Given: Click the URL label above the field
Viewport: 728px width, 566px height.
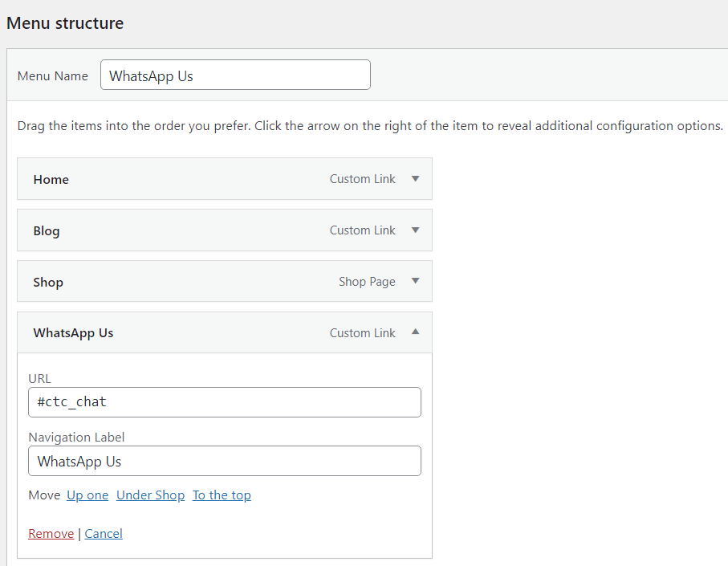Looking at the screenshot, I should click(40, 378).
